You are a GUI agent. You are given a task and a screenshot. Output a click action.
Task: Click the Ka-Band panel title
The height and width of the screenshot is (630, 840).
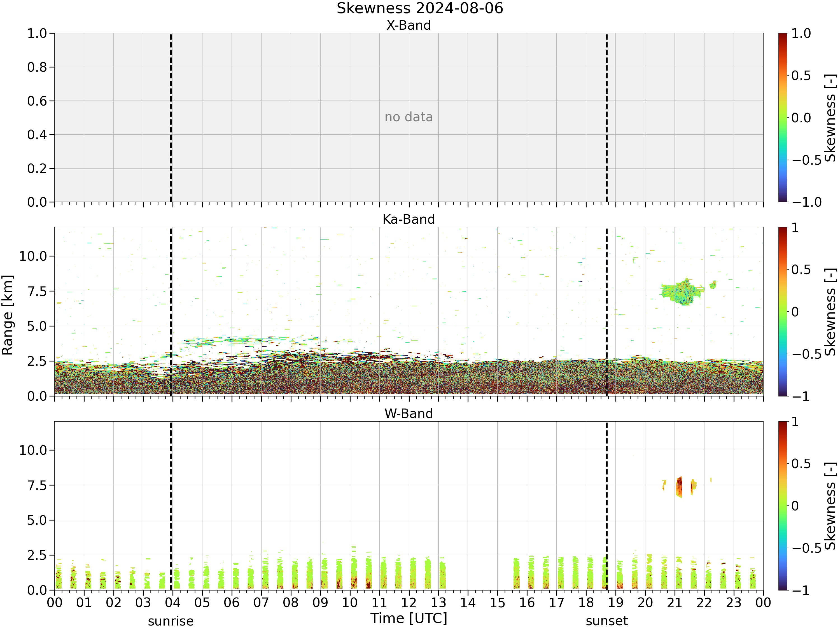409,219
